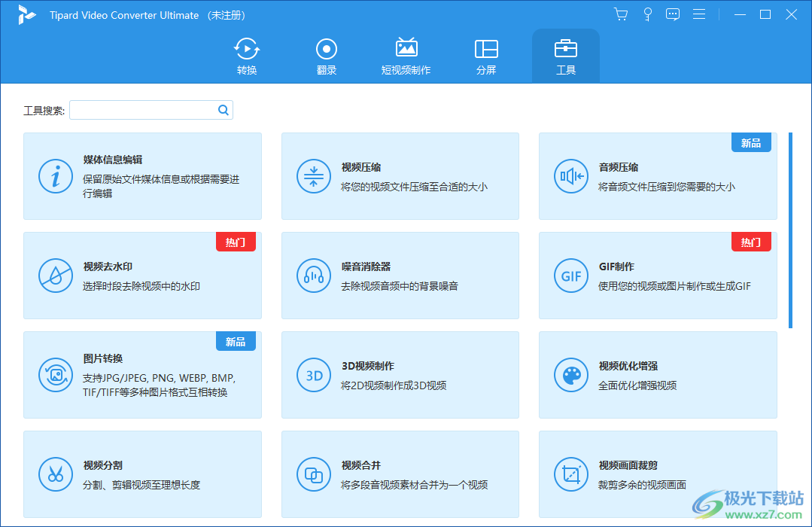Click the feedback chat icon in title bar

(x=672, y=14)
